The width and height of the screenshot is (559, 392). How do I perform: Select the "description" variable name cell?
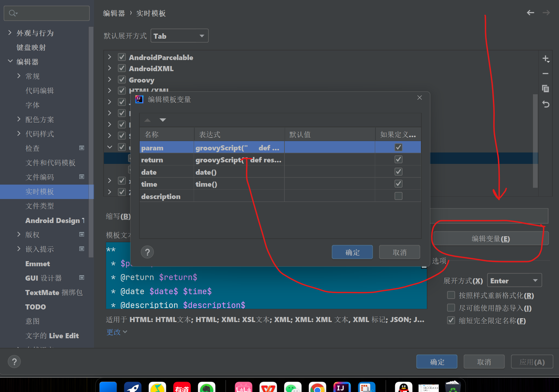[167, 196]
